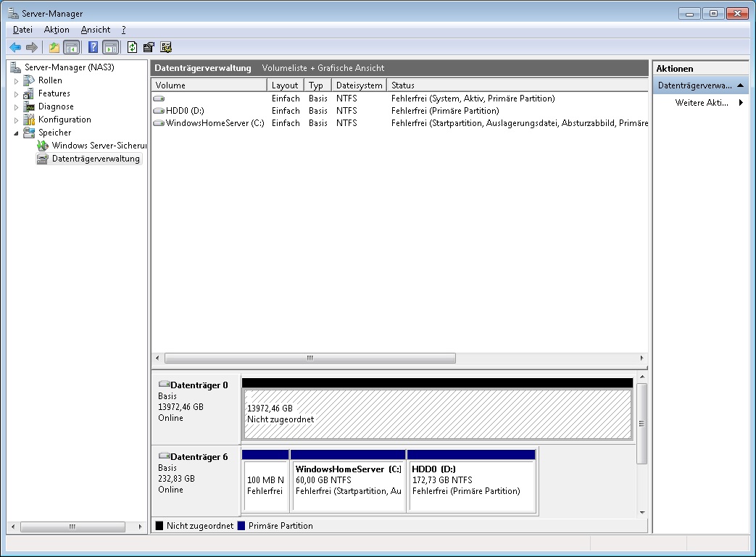The height and width of the screenshot is (557, 756).
Task: Click the graphical view scroll-down arrow
Action: click(x=641, y=513)
